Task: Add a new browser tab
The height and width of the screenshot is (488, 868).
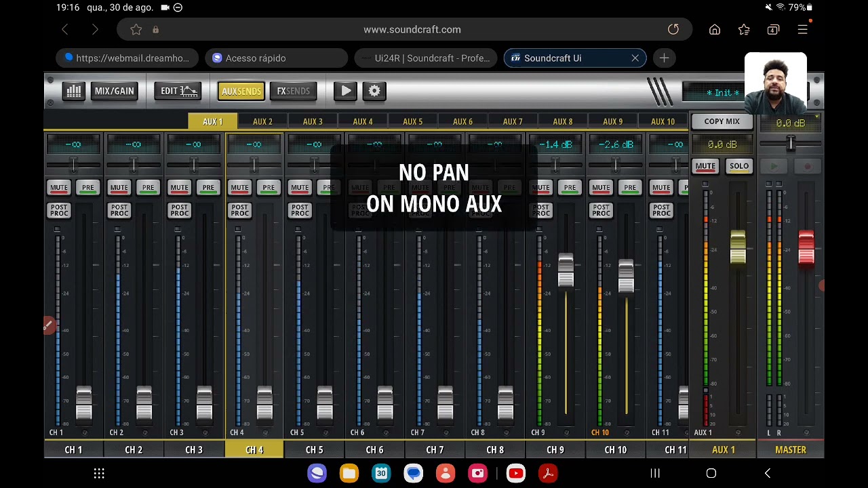Action: click(x=664, y=58)
